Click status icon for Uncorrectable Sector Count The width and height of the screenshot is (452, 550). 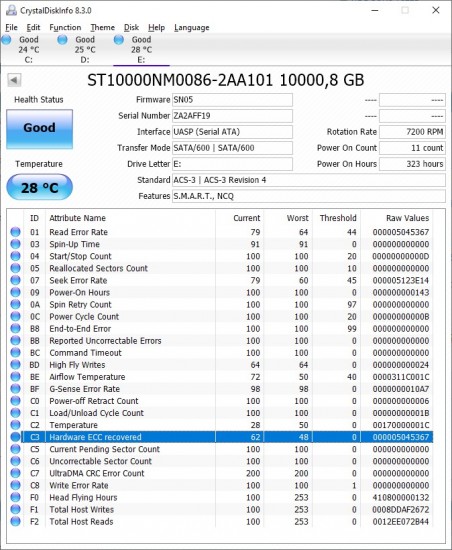[x=15, y=461]
